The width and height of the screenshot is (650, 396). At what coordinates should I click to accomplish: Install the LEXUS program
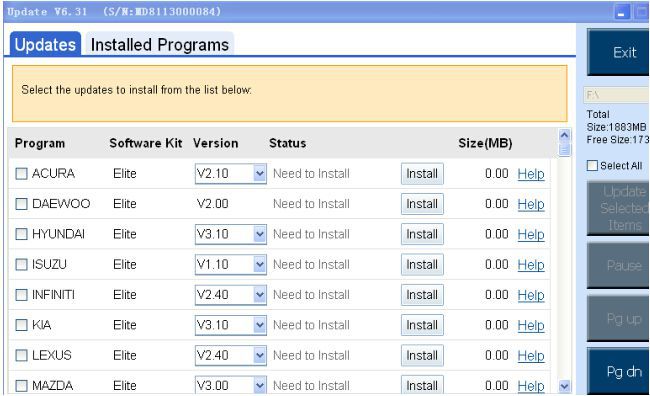tap(422, 355)
